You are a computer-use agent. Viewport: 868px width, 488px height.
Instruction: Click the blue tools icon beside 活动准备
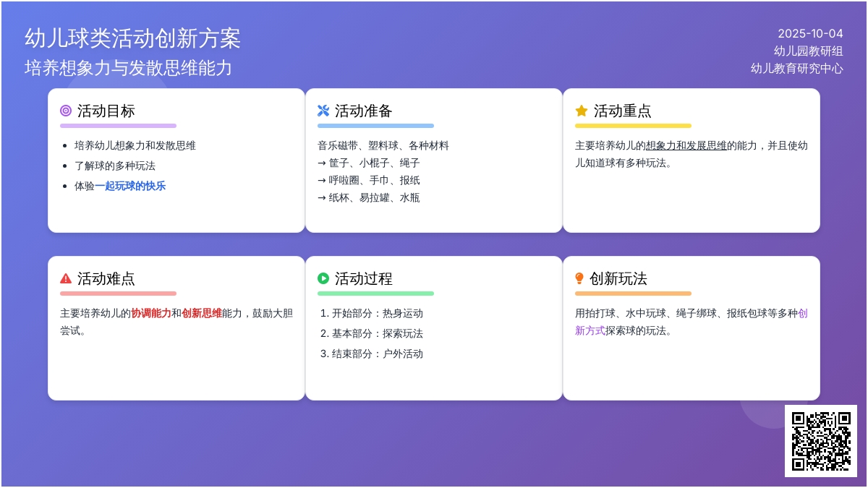323,111
